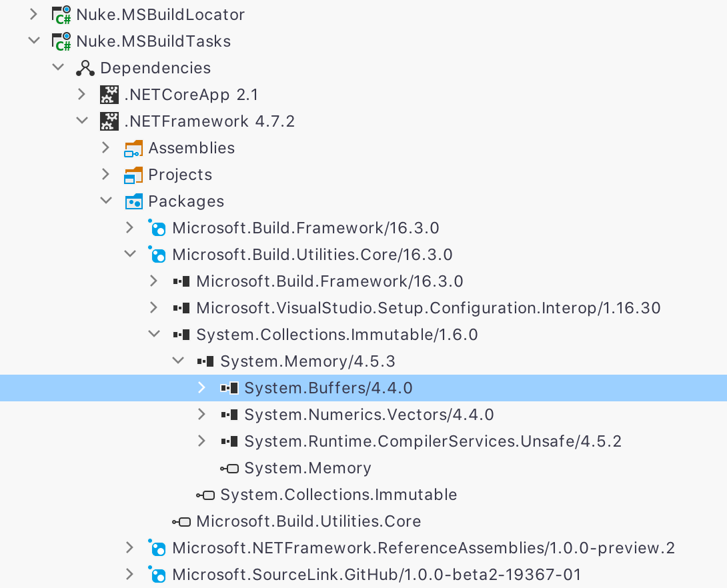Select the System.Memory assembly text

[308, 468]
